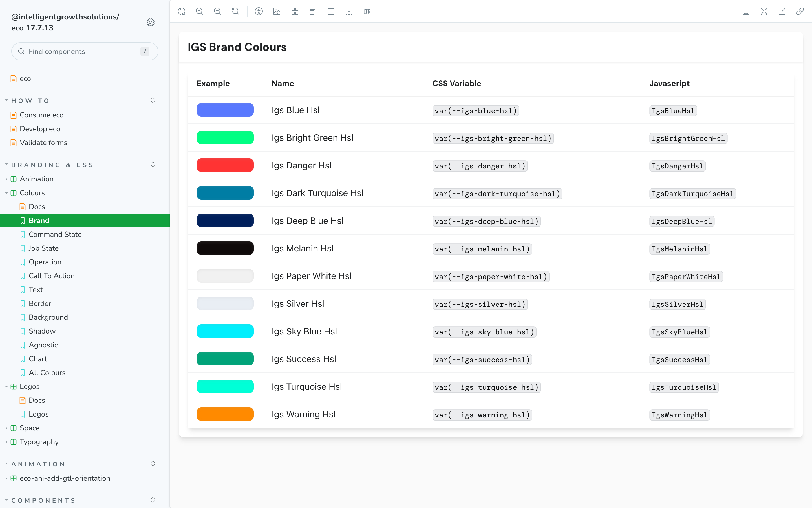Image resolution: width=812 pixels, height=508 pixels.
Task: Click the Igs Sky Blue Hsl swatch
Action: [x=225, y=331]
